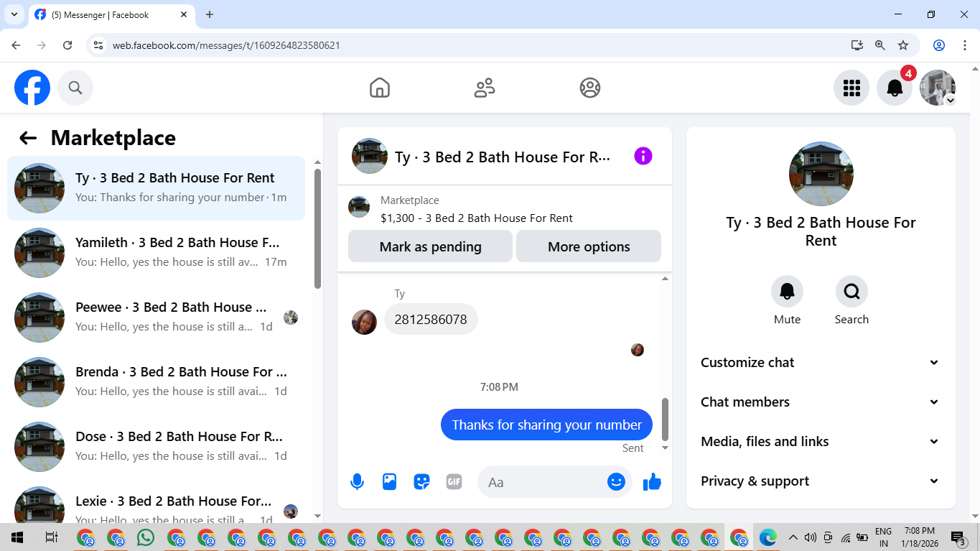
Task: Open Microsoft Edge from taskbar
Action: tap(768, 537)
